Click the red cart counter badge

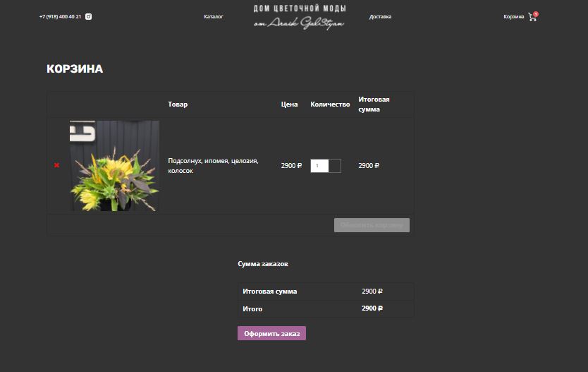pos(536,14)
